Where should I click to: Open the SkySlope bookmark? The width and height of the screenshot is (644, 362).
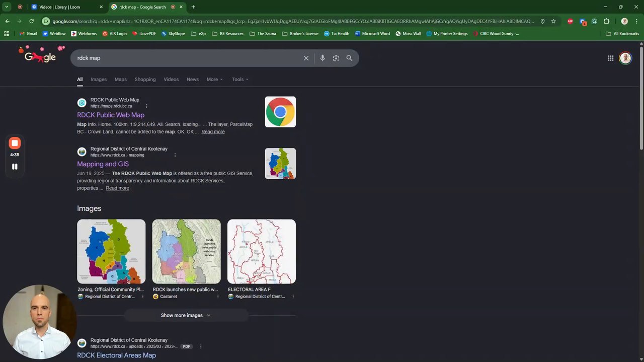(x=173, y=34)
